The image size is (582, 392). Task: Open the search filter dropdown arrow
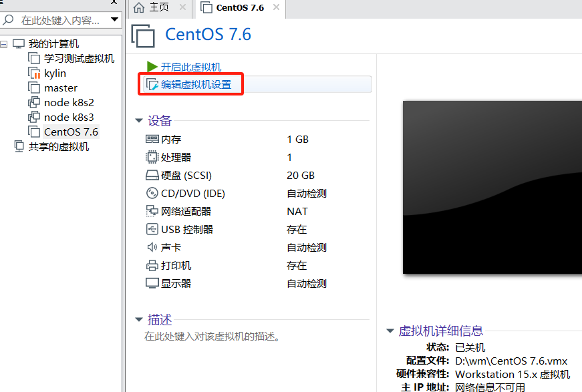click(114, 19)
